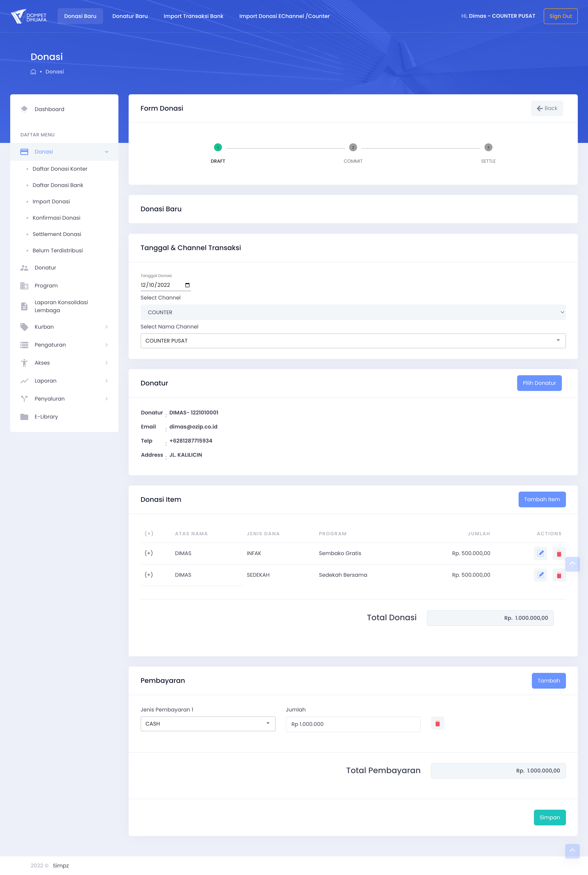Expand the SEDEKAH row plus toggle
Viewport: 588px width, 875px height.
[x=149, y=575]
